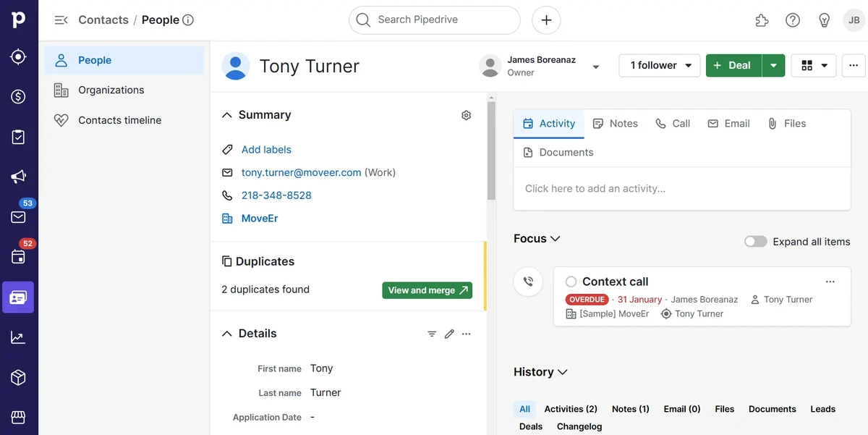Click the Details filter icon
868x435 pixels.
pos(432,334)
